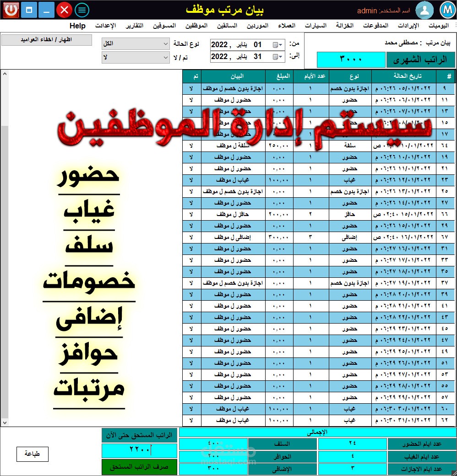The height and width of the screenshot is (476, 457).
Task: Sort by the 'البيان' column header
Action: (x=233, y=76)
